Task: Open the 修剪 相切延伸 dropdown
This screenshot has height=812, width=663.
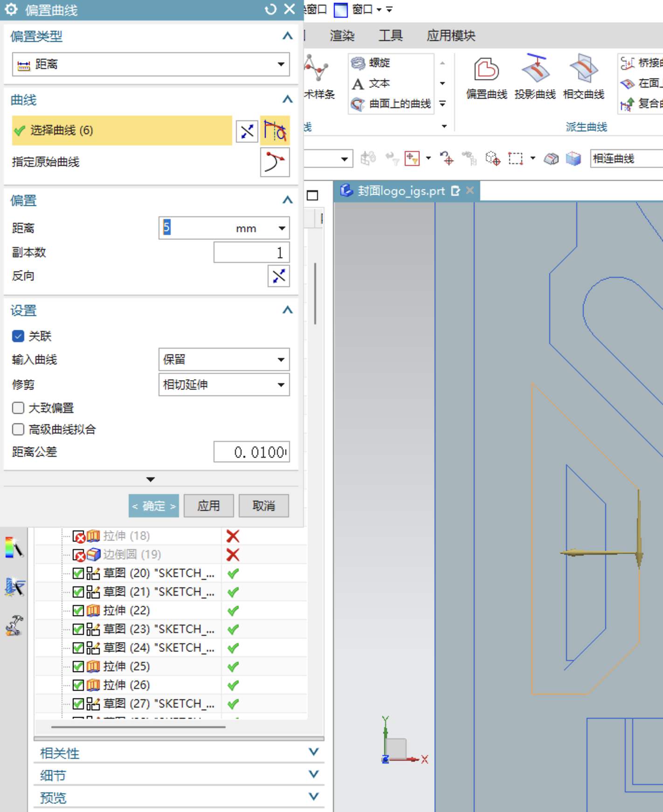Action: click(224, 385)
